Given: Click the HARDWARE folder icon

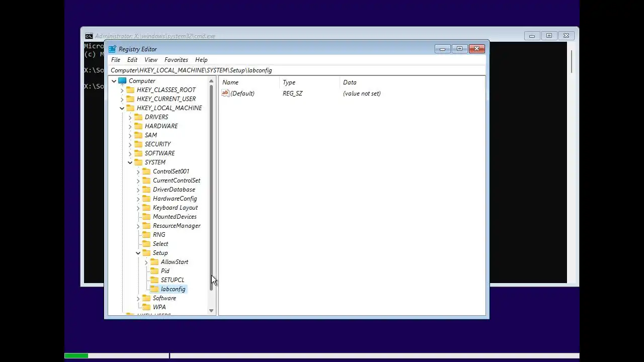Looking at the screenshot, I should point(138,126).
